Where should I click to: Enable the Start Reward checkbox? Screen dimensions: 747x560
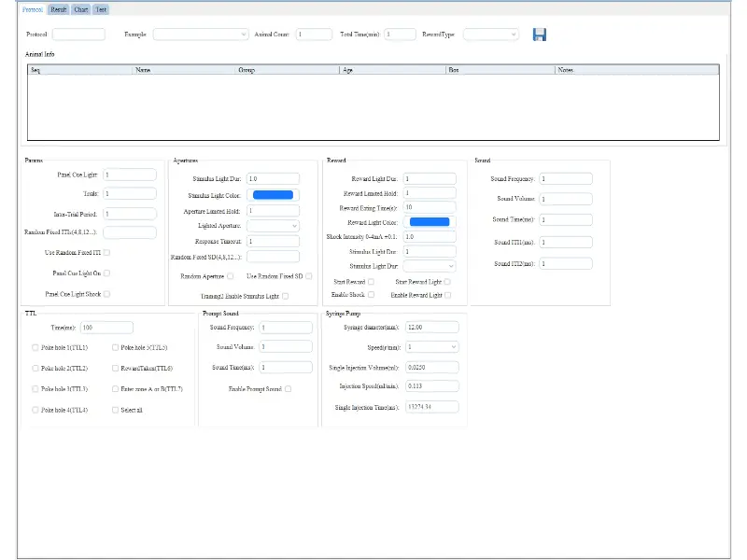[x=371, y=282]
